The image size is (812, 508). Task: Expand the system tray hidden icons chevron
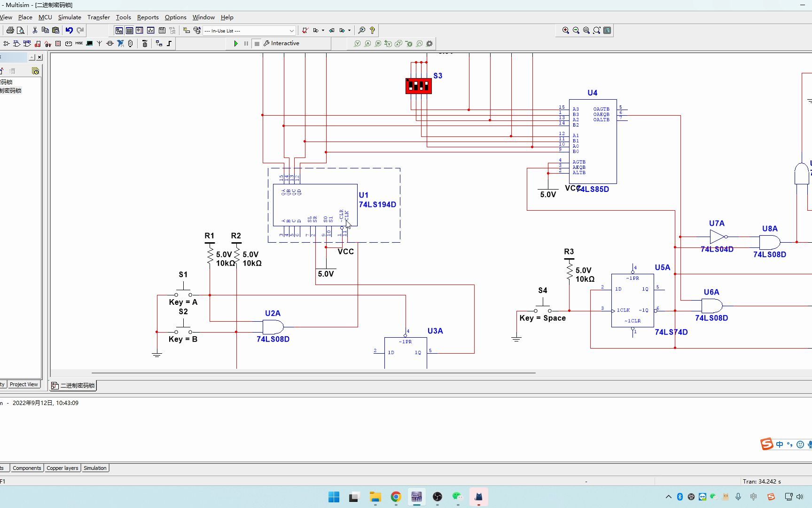[668, 497]
